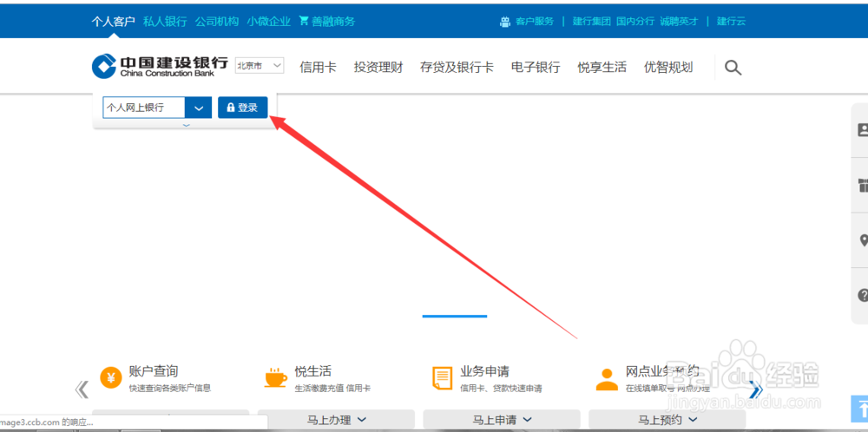Select the 公司机构 tab
The image size is (868, 432).
point(217,22)
